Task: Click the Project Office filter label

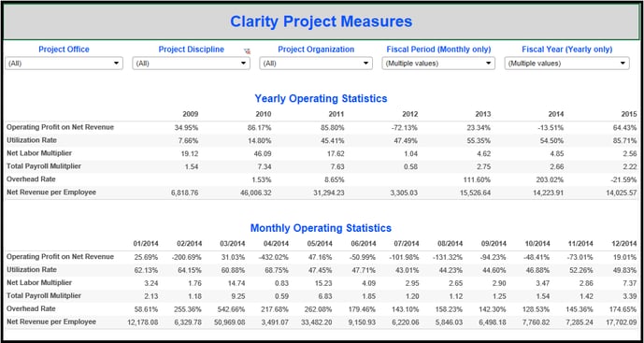Action: point(64,50)
